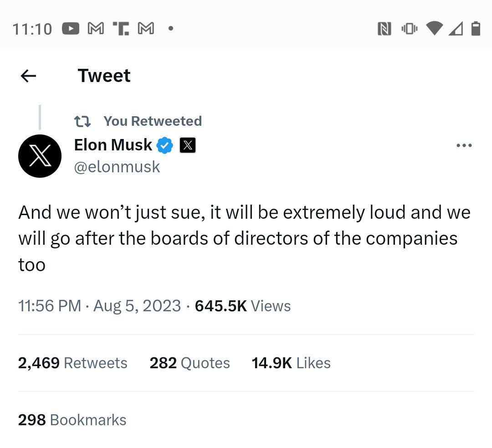Expand the notification dot next to Gmail icons
This screenshot has width=492, height=448.
tap(170, 29)
